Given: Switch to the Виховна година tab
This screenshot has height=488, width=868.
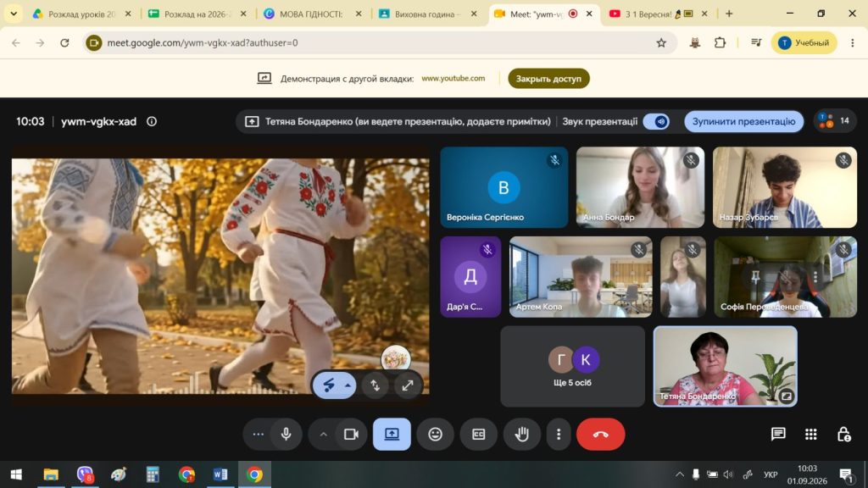Looking at the screenshot, I should coord(427,14).
